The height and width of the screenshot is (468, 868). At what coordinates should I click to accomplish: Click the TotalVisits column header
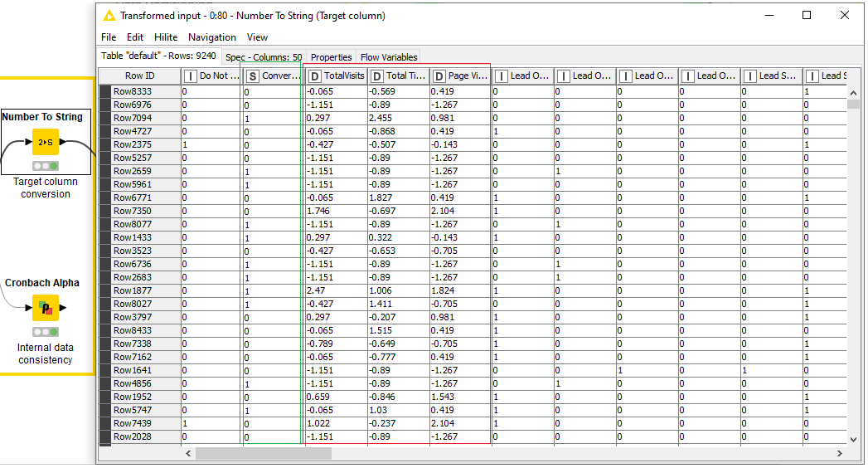[x=336, y=76]
